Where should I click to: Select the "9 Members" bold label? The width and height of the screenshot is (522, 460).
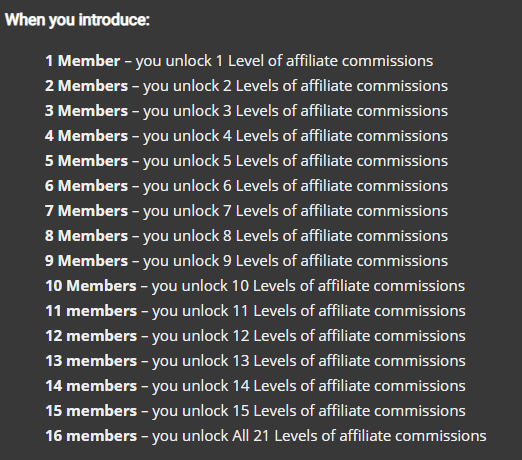[x=86, y=261]
